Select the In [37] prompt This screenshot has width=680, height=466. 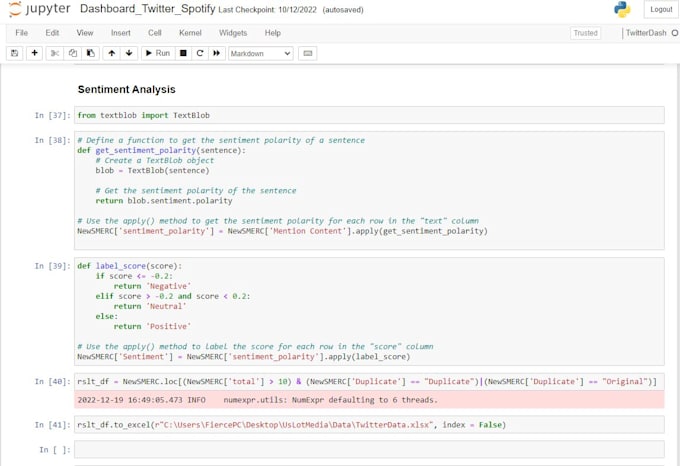point(52,115)
